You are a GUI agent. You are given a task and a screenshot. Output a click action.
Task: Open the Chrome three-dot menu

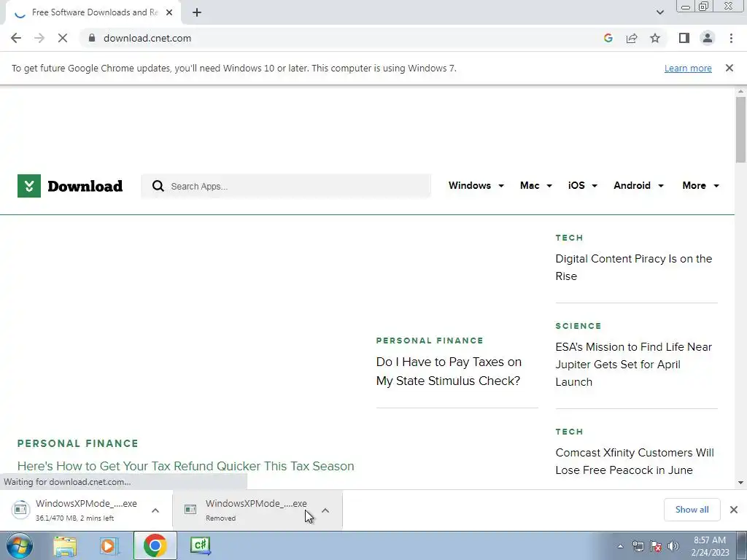tap(731, 38)
